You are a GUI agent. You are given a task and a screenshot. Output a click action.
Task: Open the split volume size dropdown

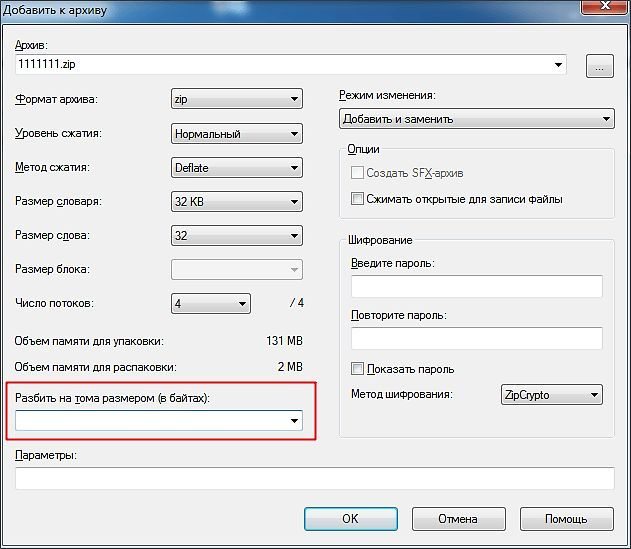[159, 421]
